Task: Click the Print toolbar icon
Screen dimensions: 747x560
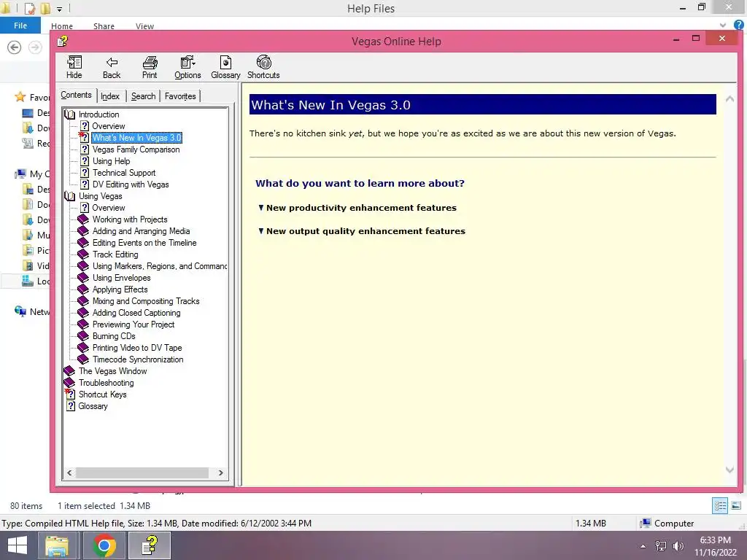Action: [150, 67]
